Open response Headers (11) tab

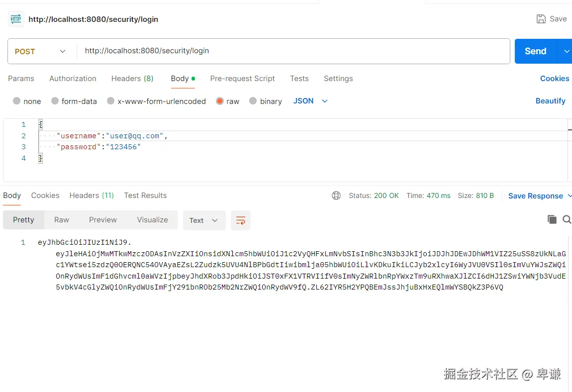(x=92, y=196)
